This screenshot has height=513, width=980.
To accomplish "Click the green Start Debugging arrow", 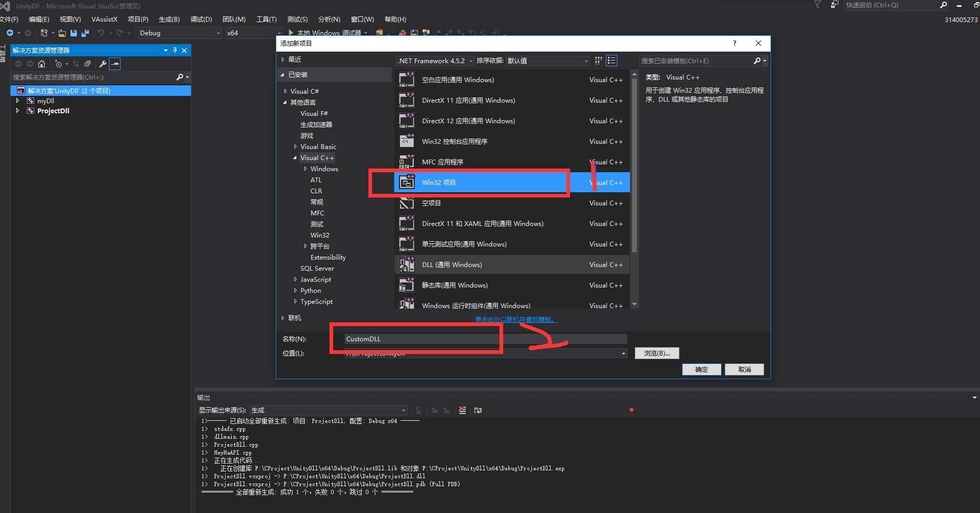I will 291,33.
